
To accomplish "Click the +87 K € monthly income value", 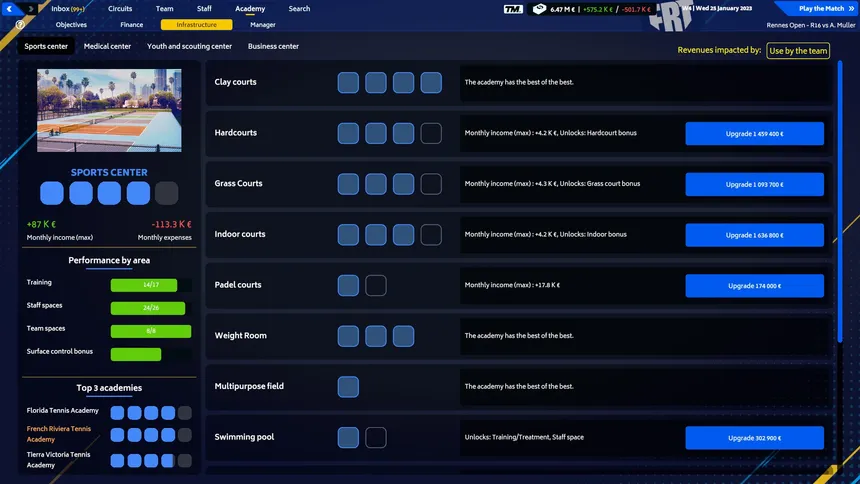I will (41, 224).
